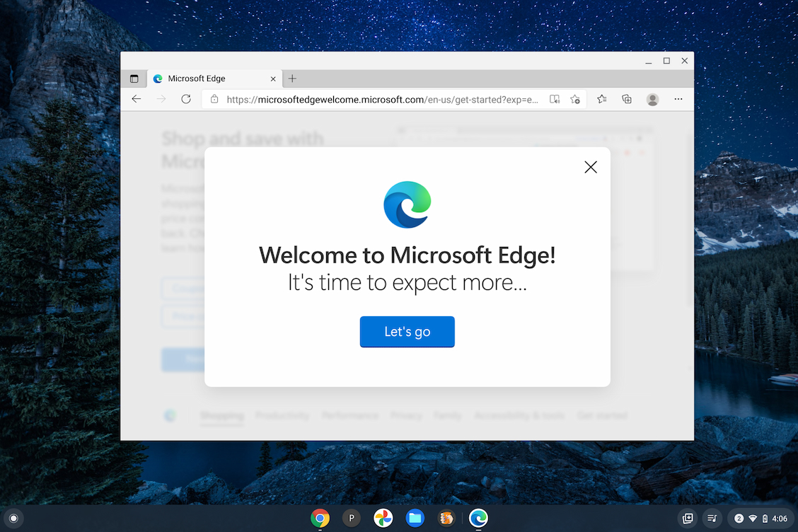Open a new tab

292,79
